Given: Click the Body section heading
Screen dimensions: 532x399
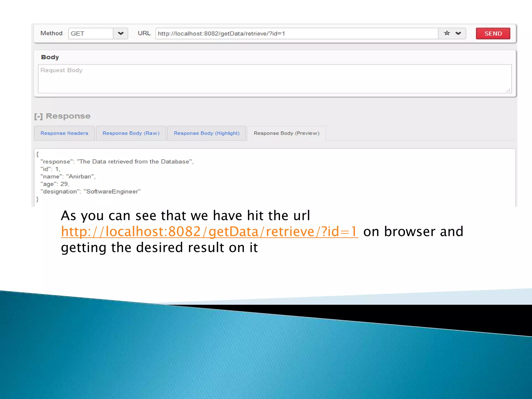Looking at the screenshot, I should tap(50, 57).
